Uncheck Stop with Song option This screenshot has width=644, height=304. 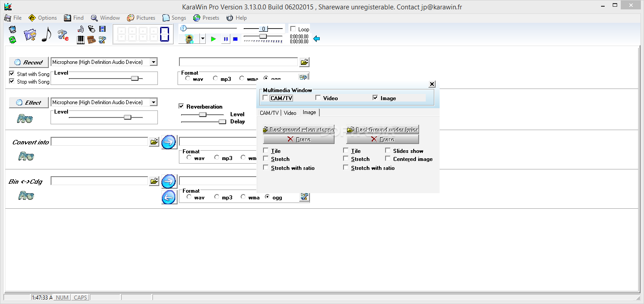click(12, 81)
